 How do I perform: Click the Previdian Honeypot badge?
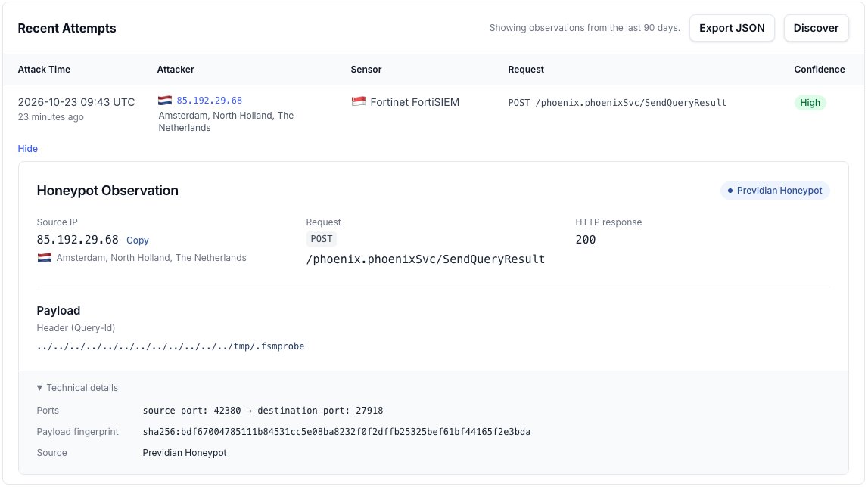775,191
